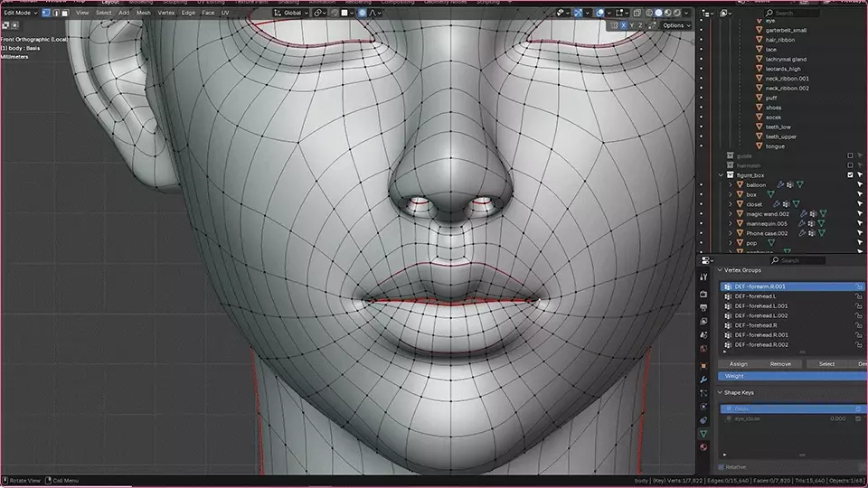This screenshot has width=868, height=488.
Task: Collapse the Shape Keys panel
Action: tap(721, 392)
